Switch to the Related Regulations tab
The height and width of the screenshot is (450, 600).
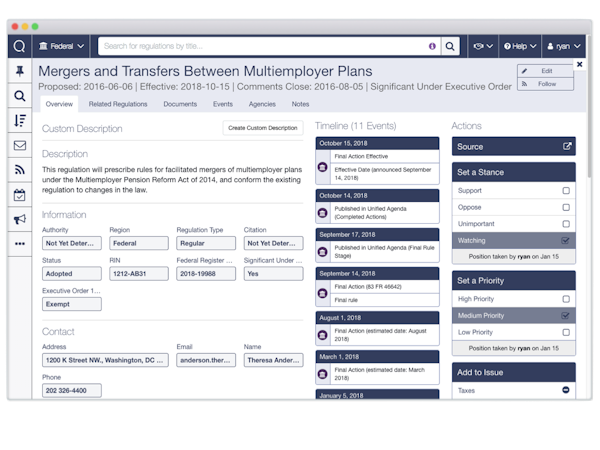tap(118, 104)
